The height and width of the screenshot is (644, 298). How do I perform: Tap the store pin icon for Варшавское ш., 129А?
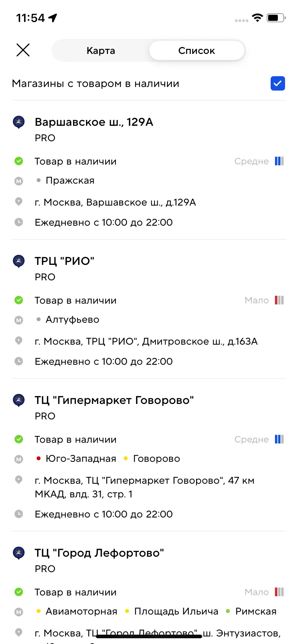(19, 122)
